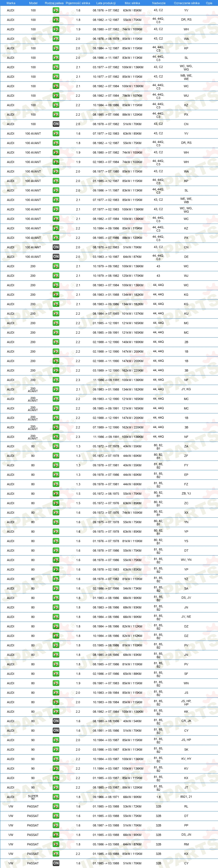218x868 pixels.
Task: Click production years 08.1981 -> 05.1986
Action: tap(106, 731)
